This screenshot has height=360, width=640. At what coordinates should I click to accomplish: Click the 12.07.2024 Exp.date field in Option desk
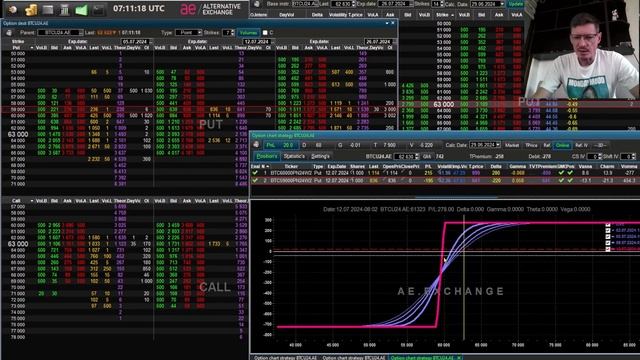256,42
